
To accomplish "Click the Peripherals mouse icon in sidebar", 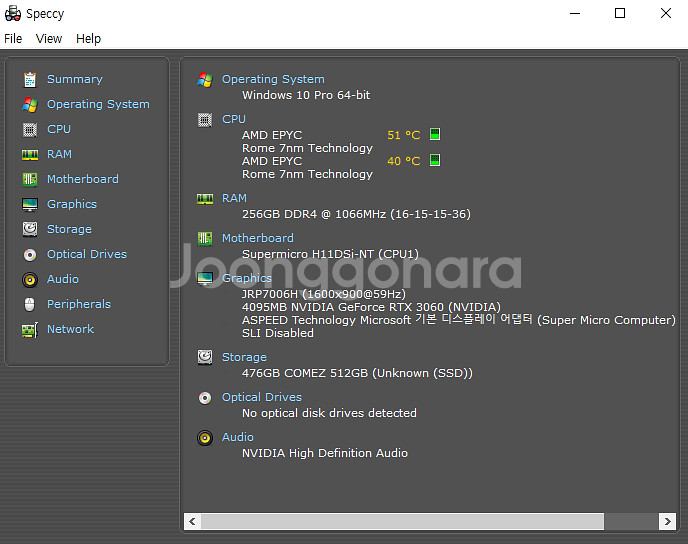I will tap(30, 304).
